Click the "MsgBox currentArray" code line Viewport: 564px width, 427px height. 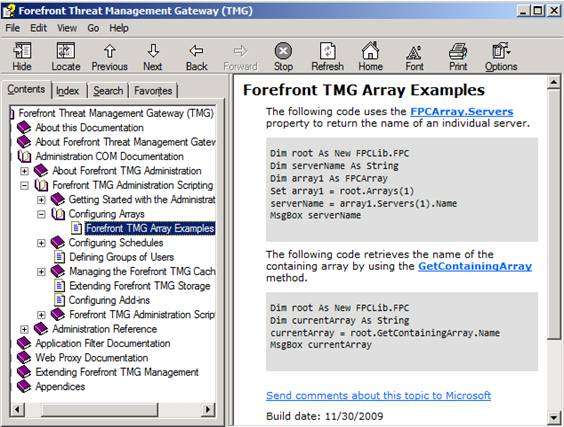click(321, 345)
